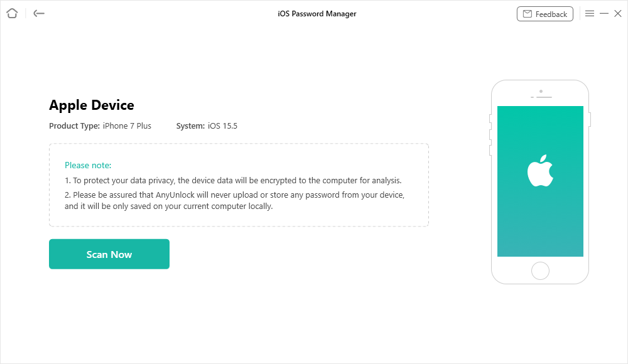This screenshot has height=364, width=628.
Task: Click the envelope icon inside Feedback button
Action: 526,13
